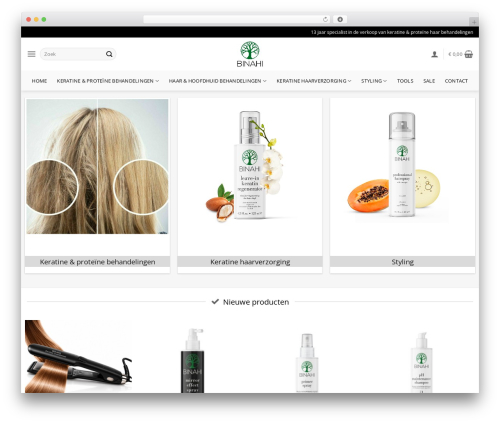Open the Styling category label
Image resolution: width=500 pixels, height=423 pixels.
click(x=402, y=262)
